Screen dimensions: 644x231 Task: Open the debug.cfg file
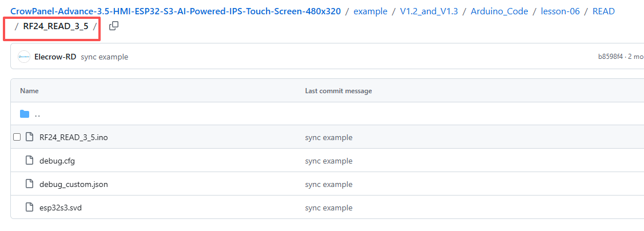(57, 161)
